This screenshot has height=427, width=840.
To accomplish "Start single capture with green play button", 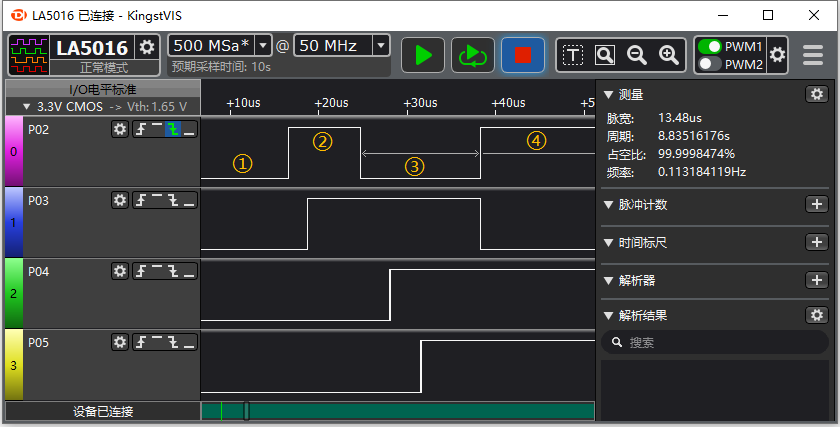I will [x=423, y=55].
